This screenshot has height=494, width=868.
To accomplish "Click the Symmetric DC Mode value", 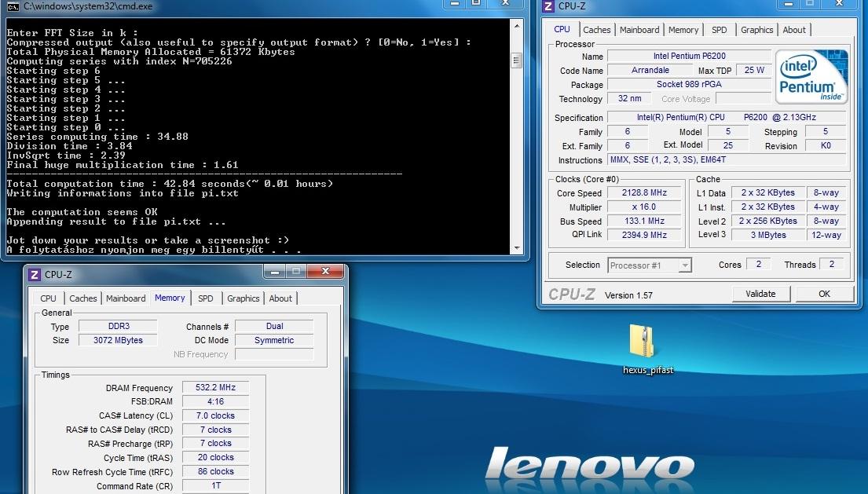I will [x=274, y=340].
